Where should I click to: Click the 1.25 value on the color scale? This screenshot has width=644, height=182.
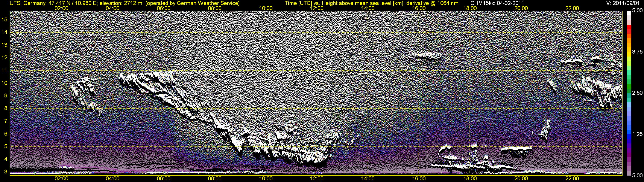(x=637, y=134)
